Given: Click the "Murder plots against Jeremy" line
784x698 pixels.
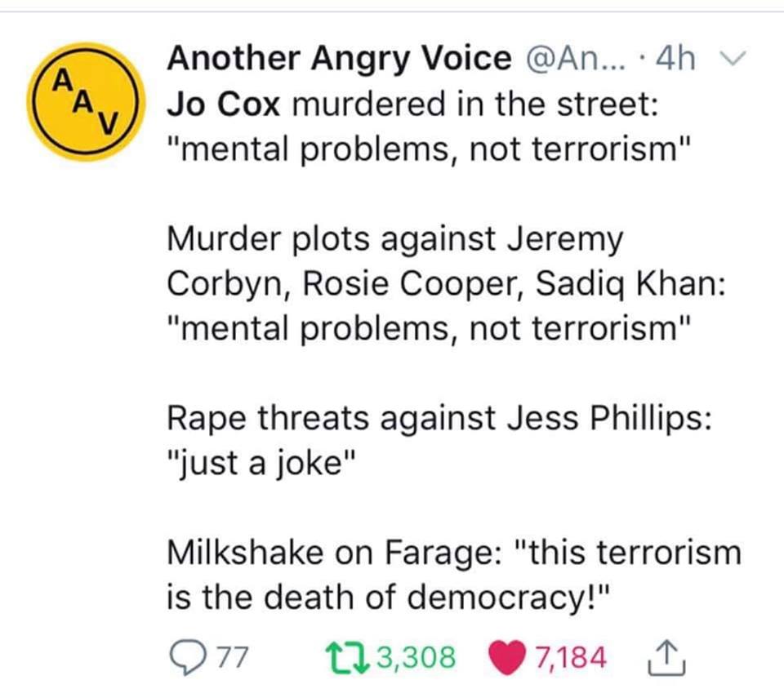Looking at the screenshot, I should click(394, 238).
